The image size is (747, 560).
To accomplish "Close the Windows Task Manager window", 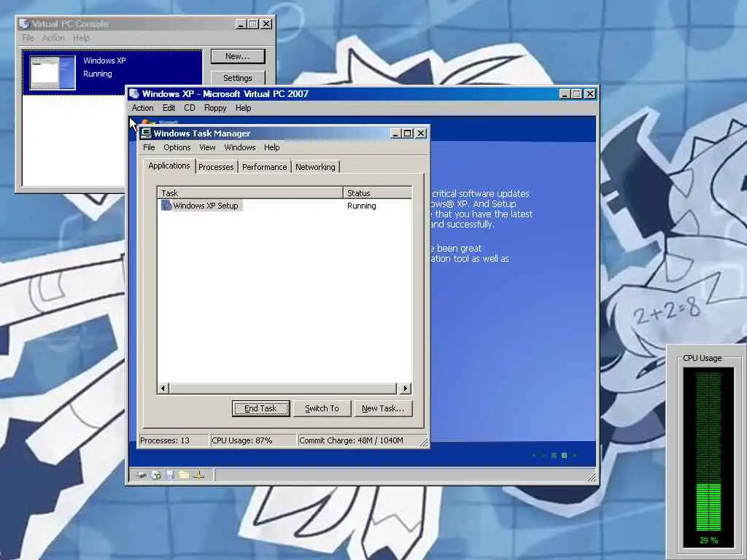I will pyautogui.click(x=421, y=133).
